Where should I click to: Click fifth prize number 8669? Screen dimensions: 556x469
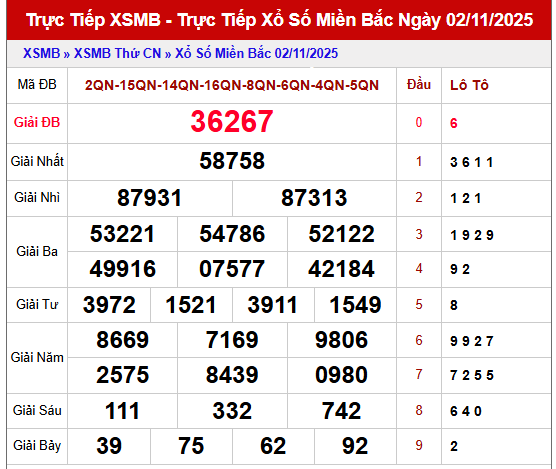pyautogui.click(x=123, y=340)
